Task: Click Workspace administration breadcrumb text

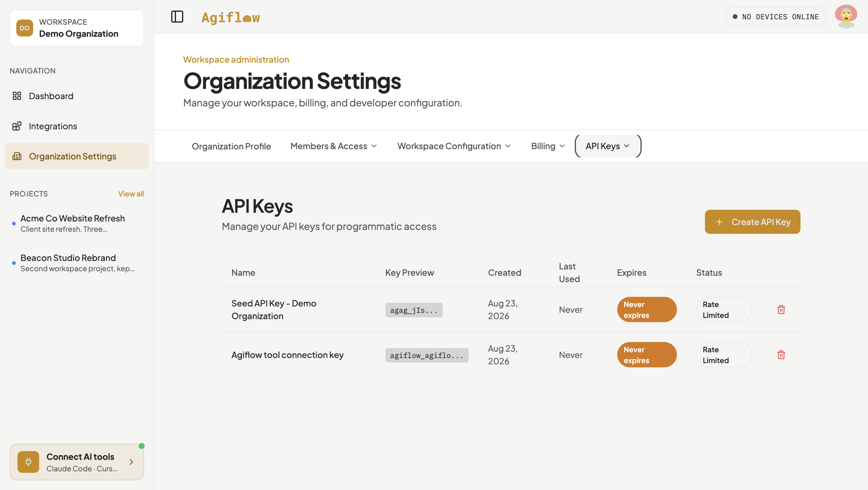Action: point(236,60)
